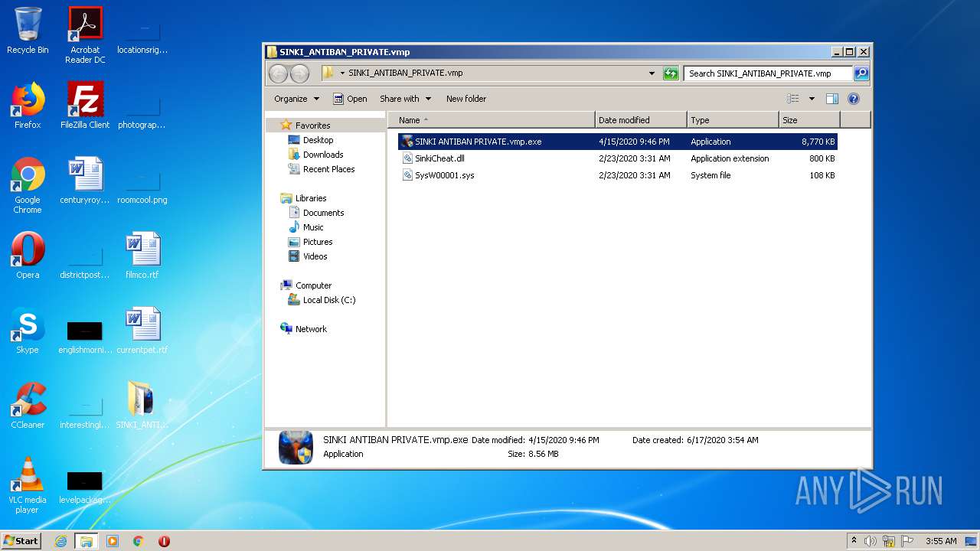The image size is (980, 551).
Task: Expand the views options dropdown arrow
Action: 812,99
